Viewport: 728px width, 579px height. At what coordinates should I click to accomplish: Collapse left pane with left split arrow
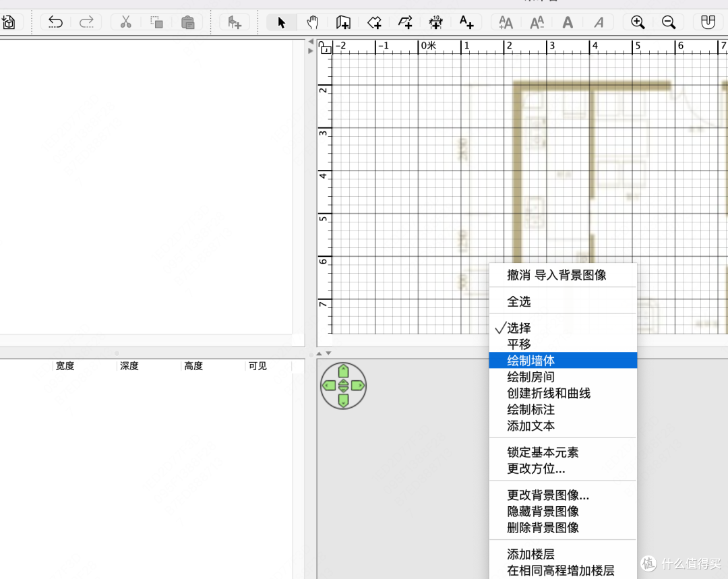pyautogui.click(x=311, y=41)
